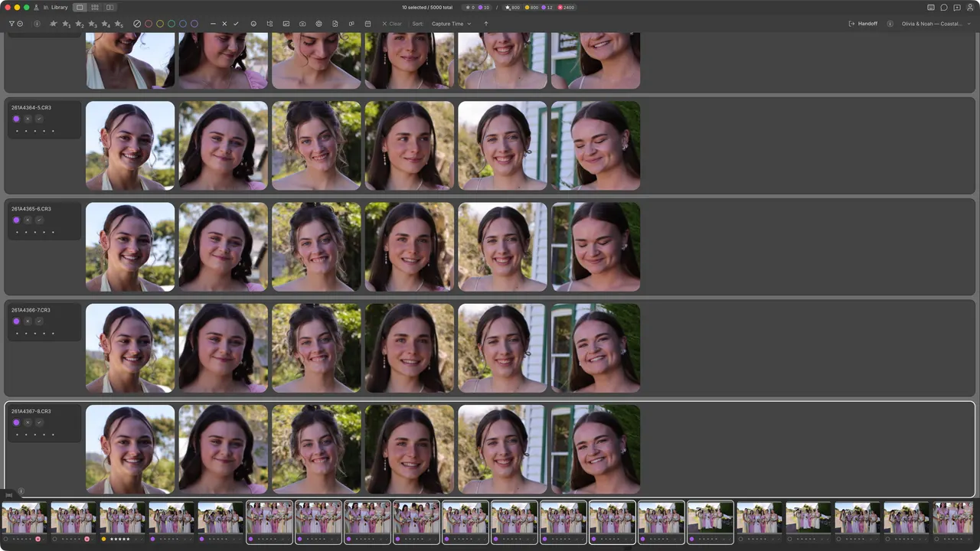
Task: Set star rating dots on 261A4366-7.CR3
Action: click(34, 334)
